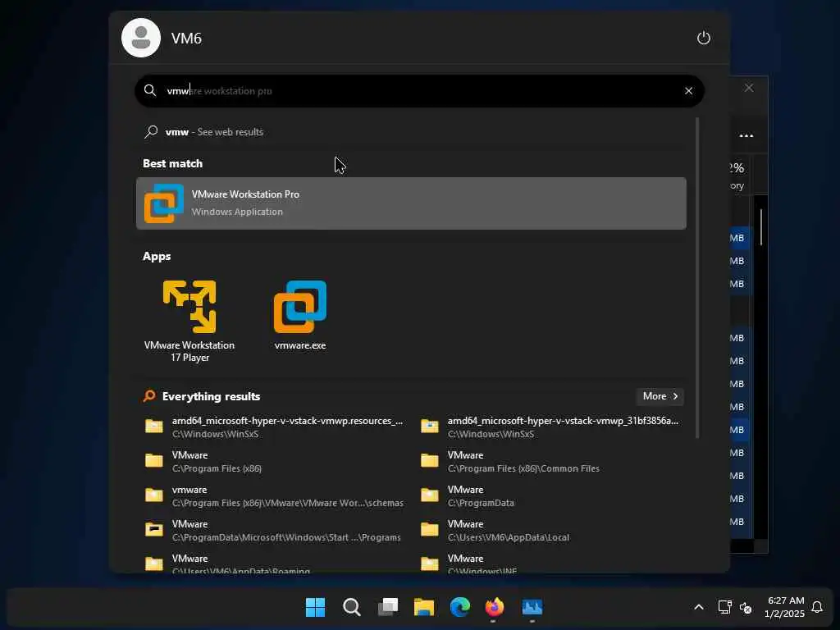
Task: Open the VM6 user avatar
Action: [141, 38]
